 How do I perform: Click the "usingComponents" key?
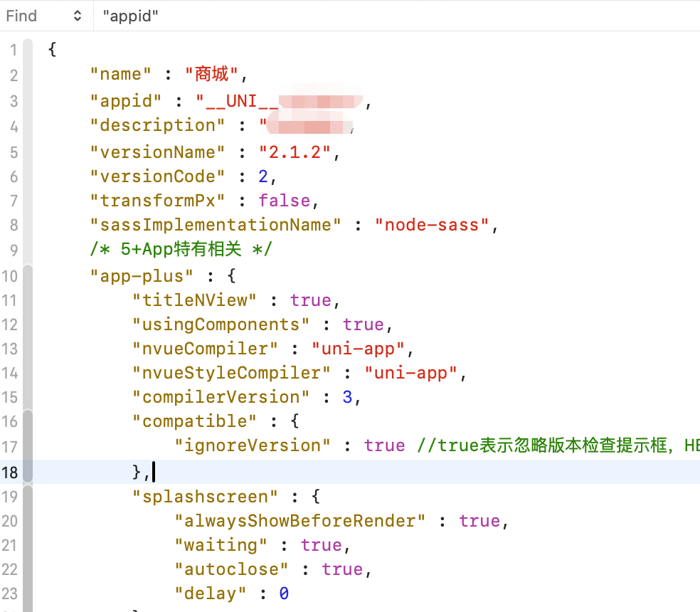point(221,325)
